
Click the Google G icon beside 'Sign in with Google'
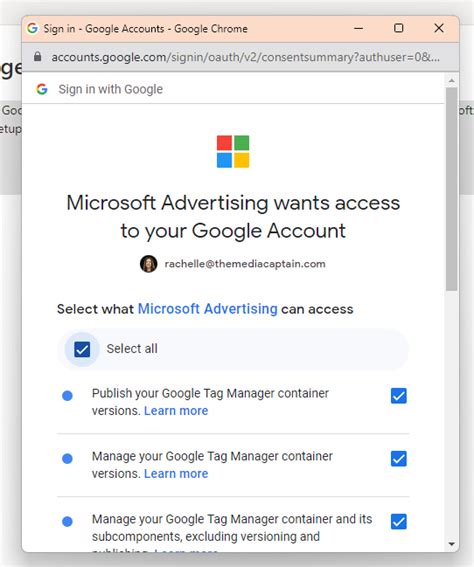[42, 89]
